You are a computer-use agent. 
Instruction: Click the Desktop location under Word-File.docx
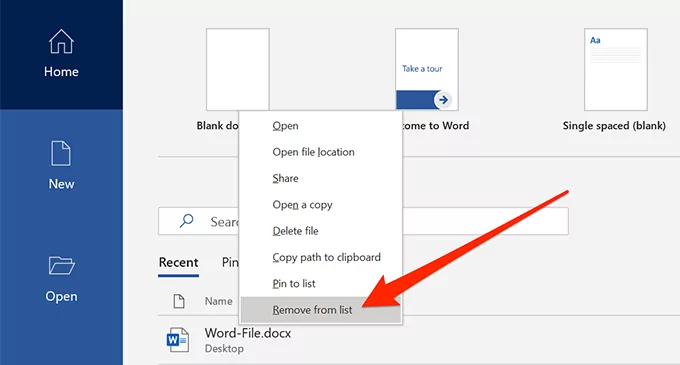(224, 349)
